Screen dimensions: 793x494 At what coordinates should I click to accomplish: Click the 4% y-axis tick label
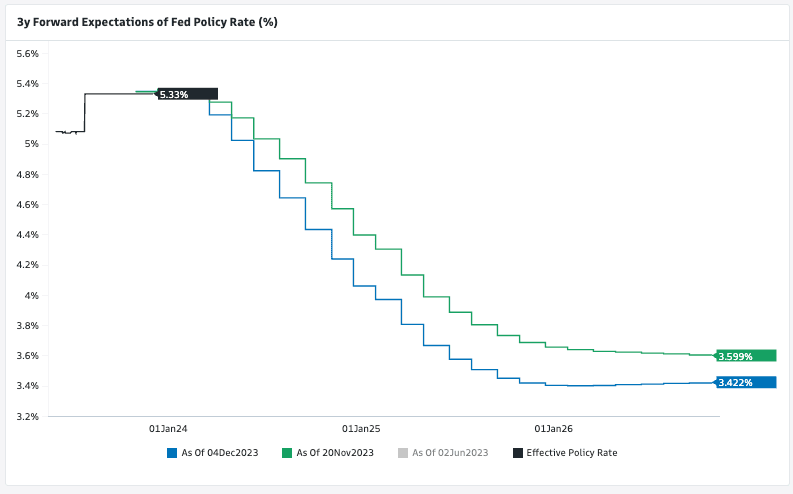pos(31,295)
